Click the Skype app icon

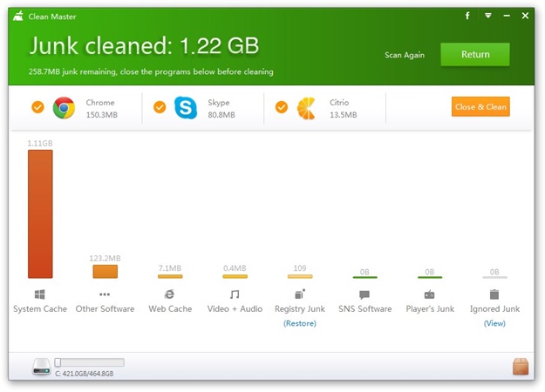[186, 108]
